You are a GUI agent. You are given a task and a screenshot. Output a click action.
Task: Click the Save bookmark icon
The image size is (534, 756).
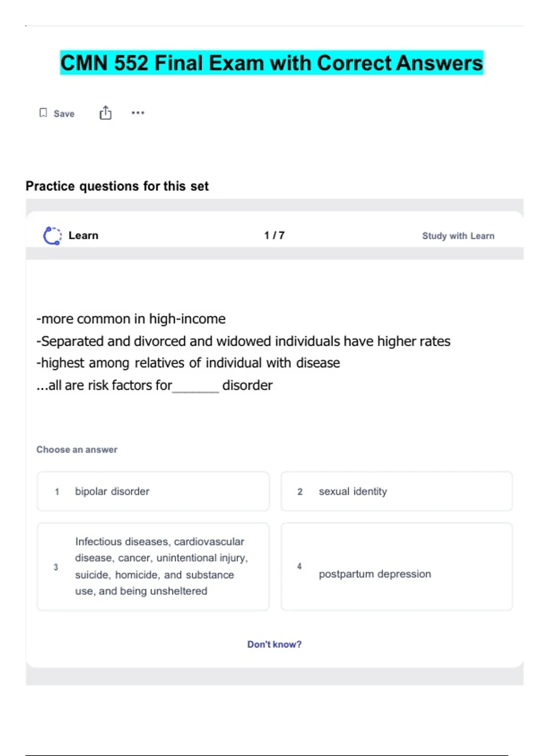43,113
